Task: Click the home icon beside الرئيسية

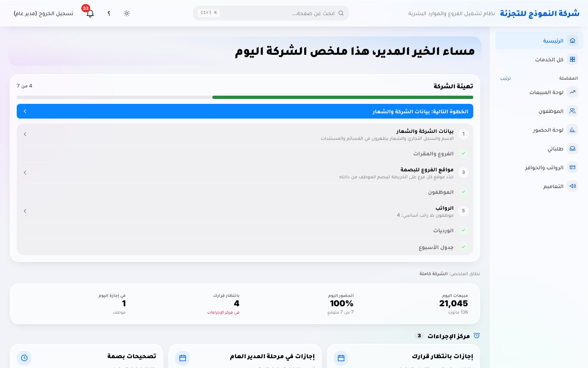Action: (572, 40)
